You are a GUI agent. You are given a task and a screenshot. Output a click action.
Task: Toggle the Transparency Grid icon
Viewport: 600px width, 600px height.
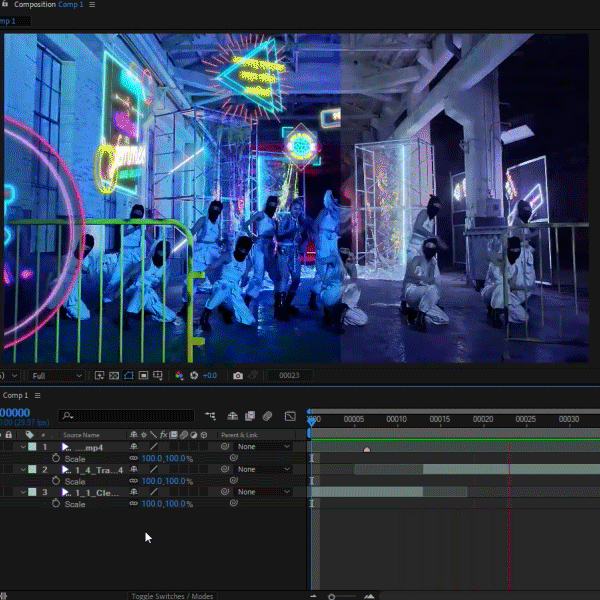114,375
